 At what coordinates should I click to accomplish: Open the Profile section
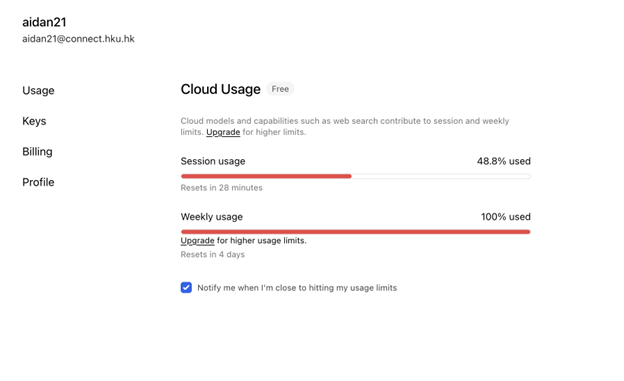coord(38,182)
